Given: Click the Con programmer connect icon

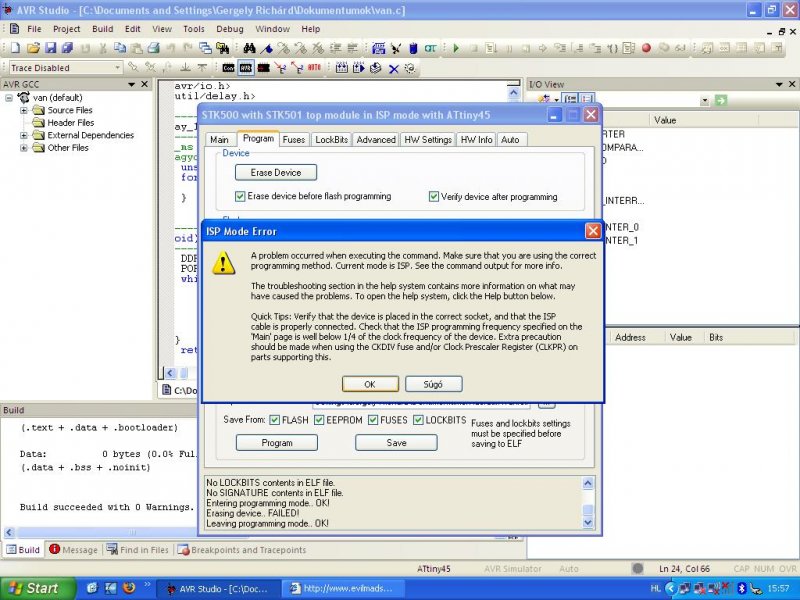Looking at the screenshot, I should pos(228,68).
